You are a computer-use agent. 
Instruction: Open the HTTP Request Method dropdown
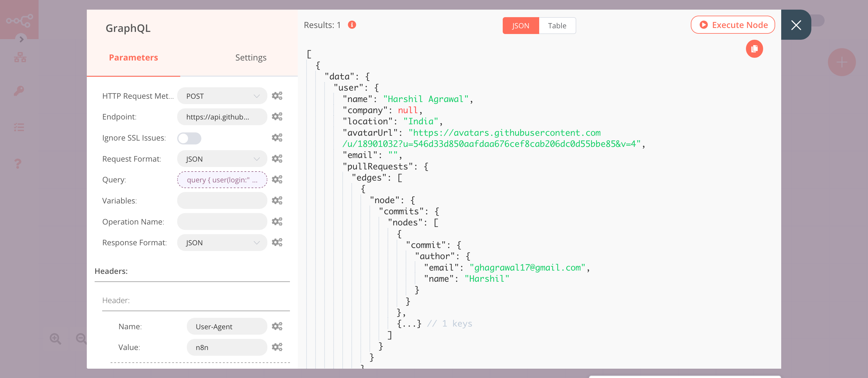pos(222,96)
